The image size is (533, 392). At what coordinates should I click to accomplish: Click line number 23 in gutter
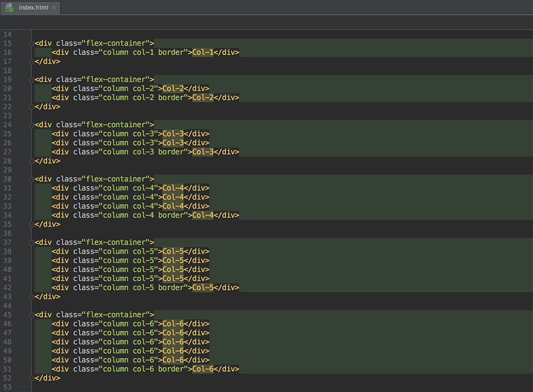(x=7, y=116)
